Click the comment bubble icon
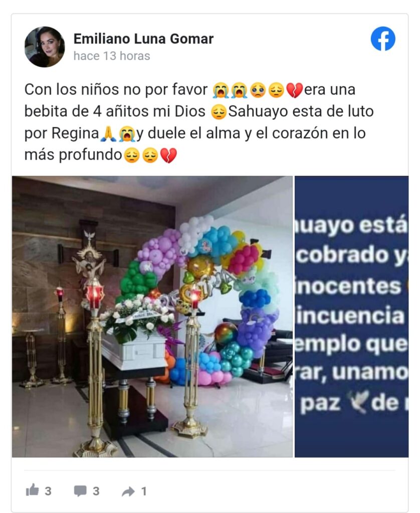 (x=80, y=491)
